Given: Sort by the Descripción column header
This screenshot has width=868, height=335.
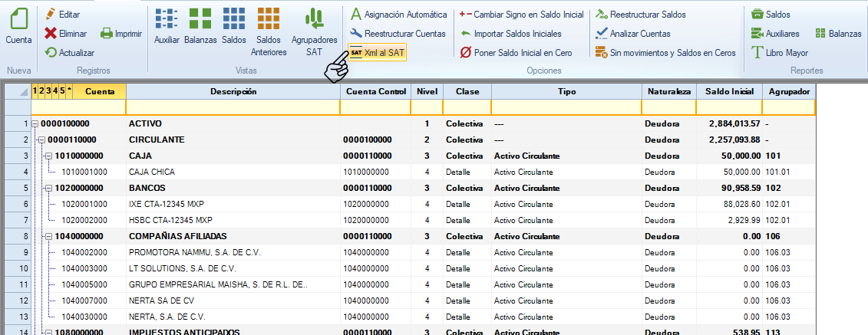Looking at the screenshot, I should pos(233,91).
